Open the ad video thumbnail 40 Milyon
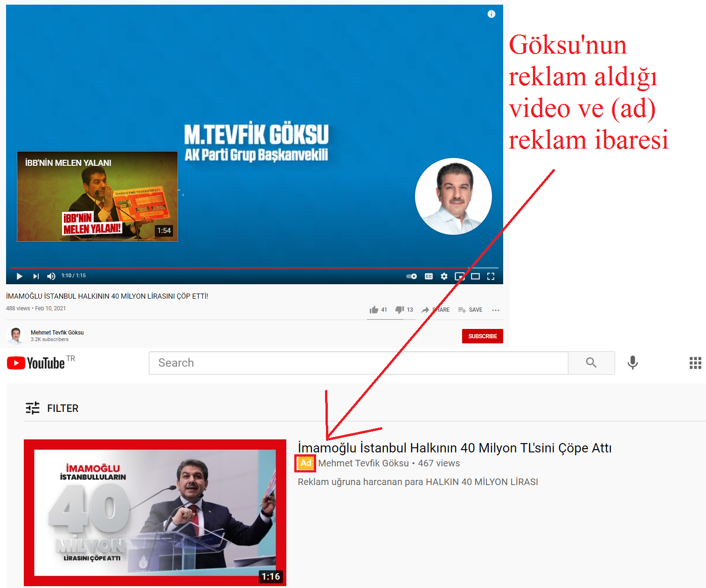 [155, 513]
